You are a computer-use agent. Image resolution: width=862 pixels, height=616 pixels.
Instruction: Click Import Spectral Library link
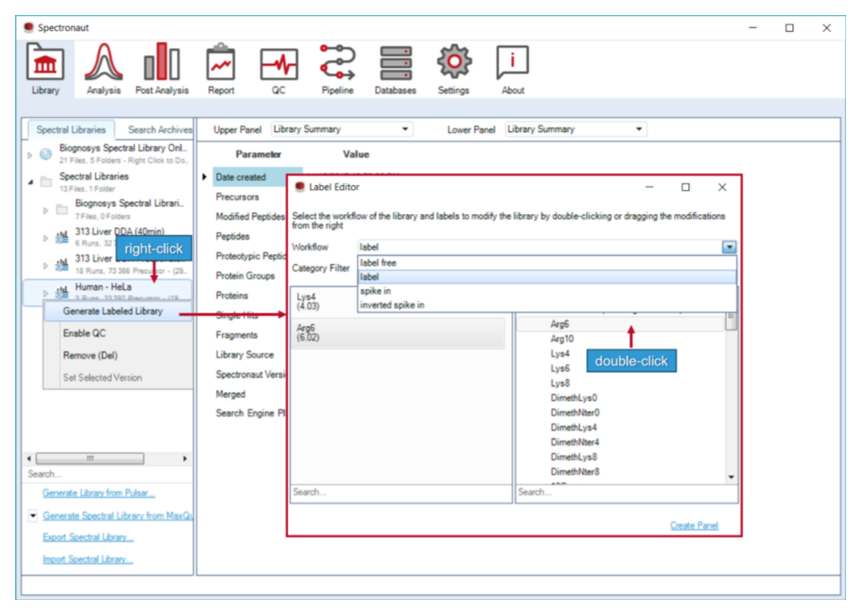87,560
